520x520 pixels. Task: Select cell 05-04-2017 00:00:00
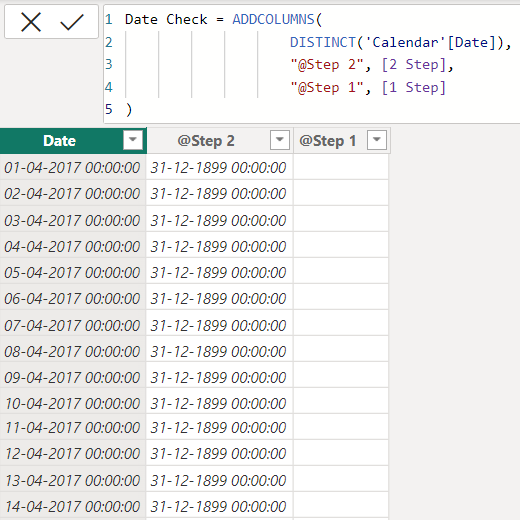[x=73, y=272]
